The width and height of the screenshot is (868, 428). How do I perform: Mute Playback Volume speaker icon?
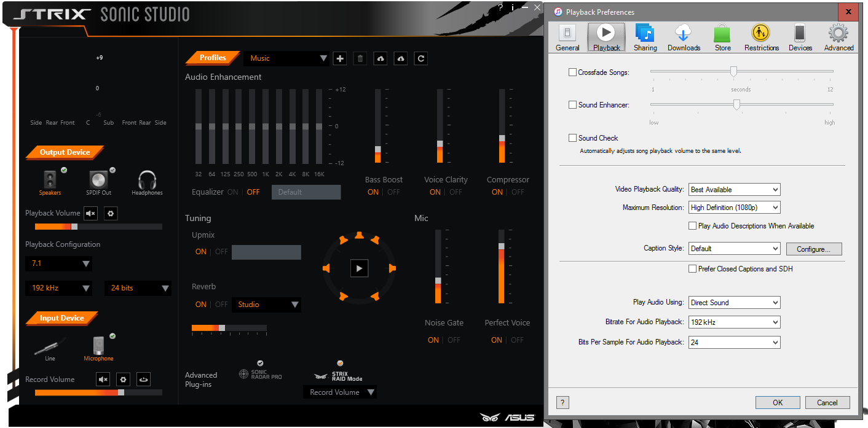(91, 213)
